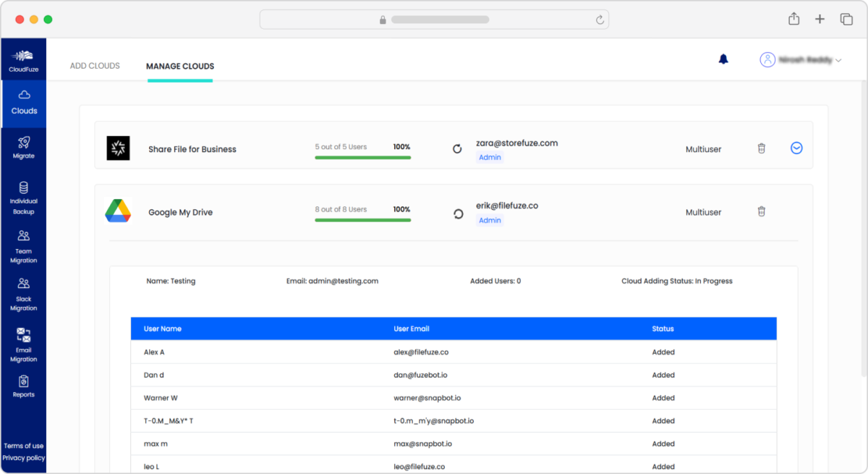Click the CloudFuze logo
Viewport: 868px width, 474px height.
(23, 59)
